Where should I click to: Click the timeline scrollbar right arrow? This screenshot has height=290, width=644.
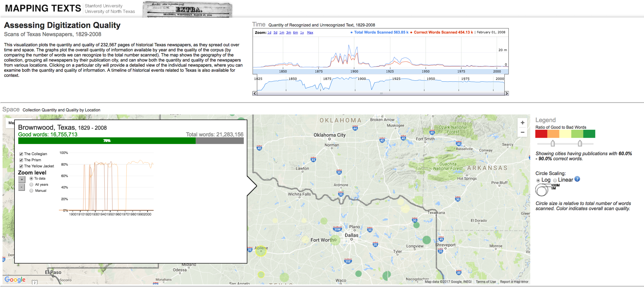click(x=506, y=93)
